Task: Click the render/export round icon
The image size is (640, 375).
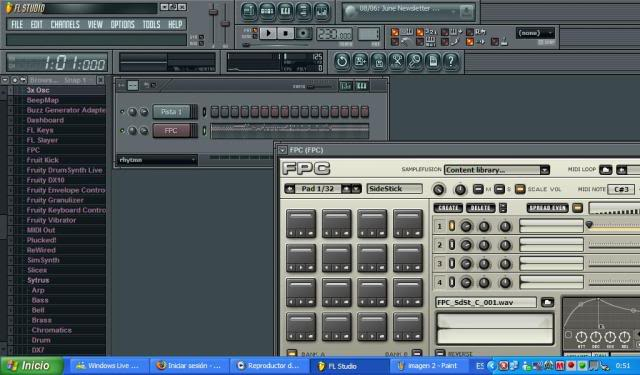Action: [x=378, y=62]
